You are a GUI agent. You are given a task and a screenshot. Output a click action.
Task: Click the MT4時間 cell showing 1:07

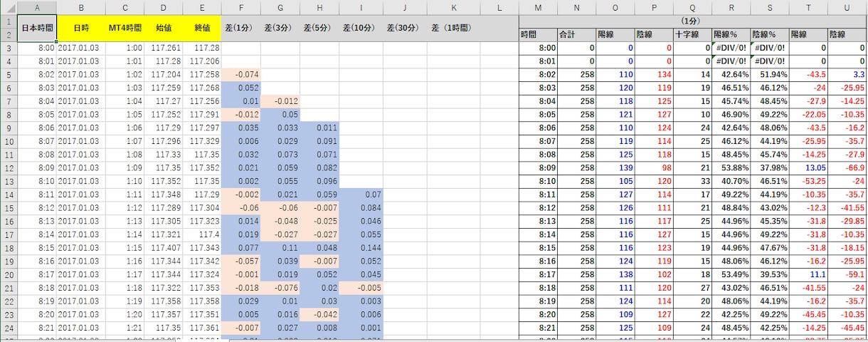click(x=125, y=141)
